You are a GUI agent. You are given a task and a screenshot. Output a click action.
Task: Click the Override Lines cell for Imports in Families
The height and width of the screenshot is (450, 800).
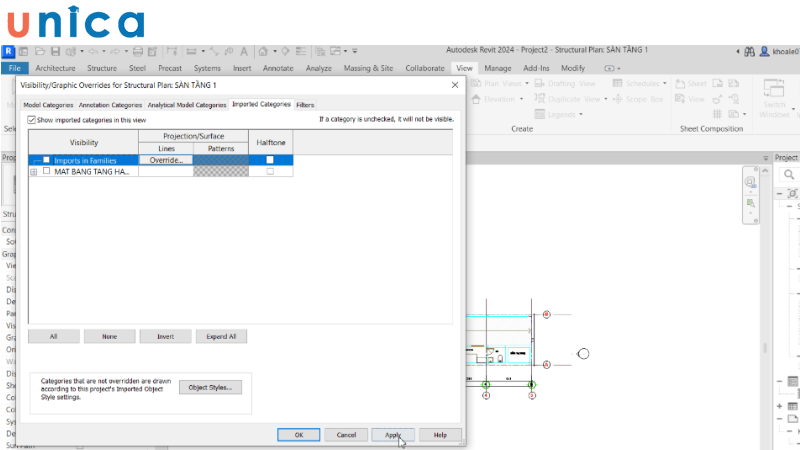[165, 160]
